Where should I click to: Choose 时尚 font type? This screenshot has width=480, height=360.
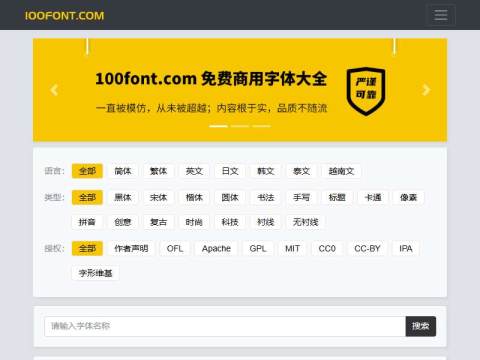194,222
